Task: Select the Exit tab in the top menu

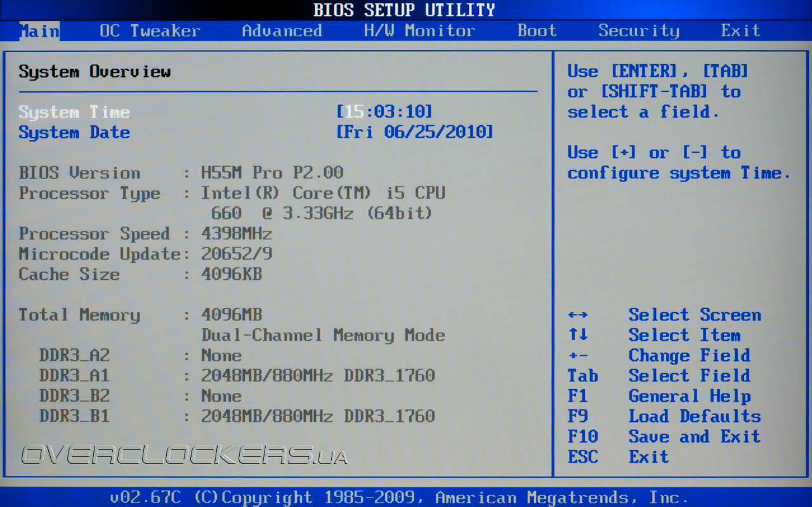Action: (740, 30)
